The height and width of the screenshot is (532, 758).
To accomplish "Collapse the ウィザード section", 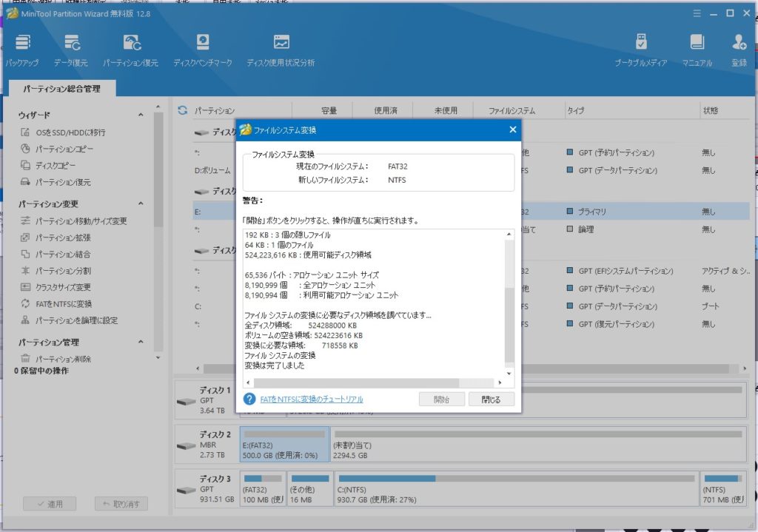I will [x=141, y=115].
